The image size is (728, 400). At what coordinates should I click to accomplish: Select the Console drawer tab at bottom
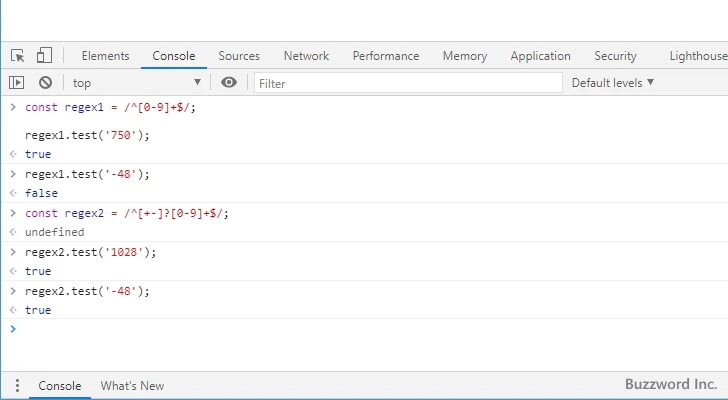pyautogui.click(x=60, y=386)
